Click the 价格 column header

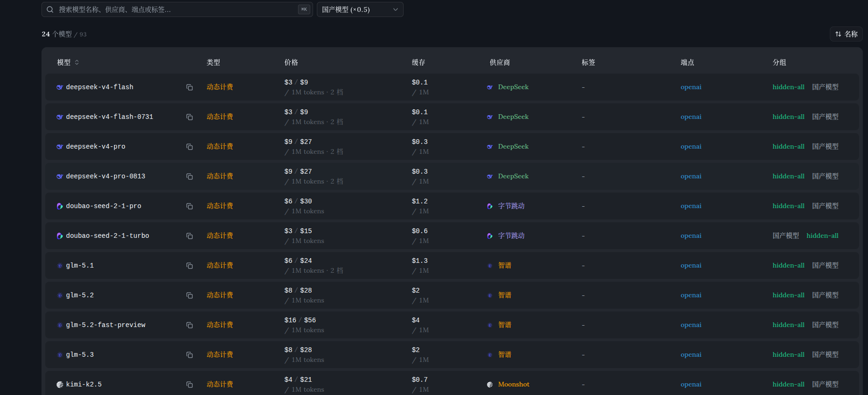[x=291, y=62]
